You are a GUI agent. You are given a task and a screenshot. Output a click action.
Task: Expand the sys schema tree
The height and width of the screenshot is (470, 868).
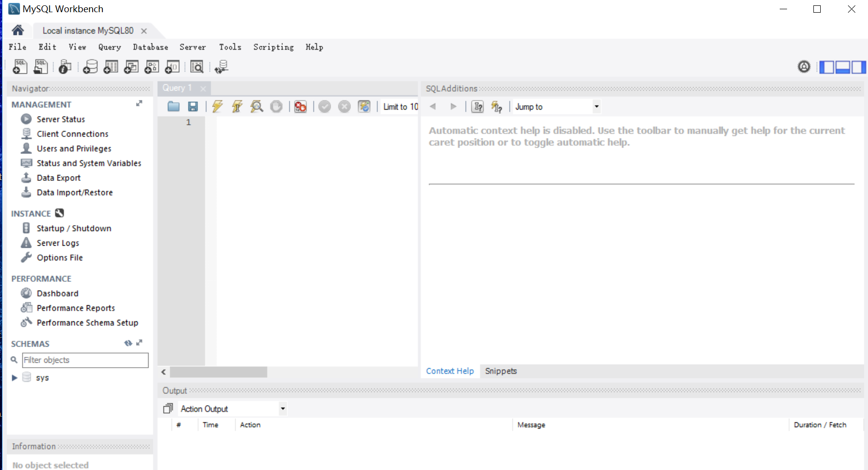[x=15, y=377]
